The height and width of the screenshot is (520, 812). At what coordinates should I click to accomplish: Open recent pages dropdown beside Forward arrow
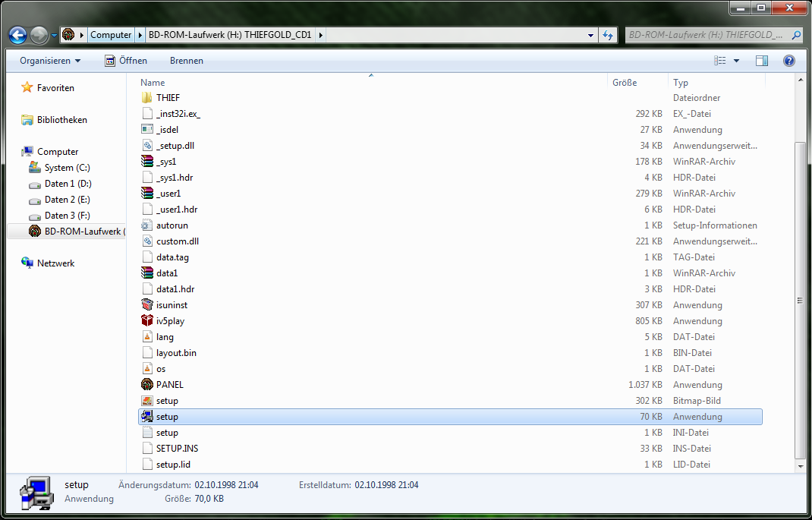point(55,36)
